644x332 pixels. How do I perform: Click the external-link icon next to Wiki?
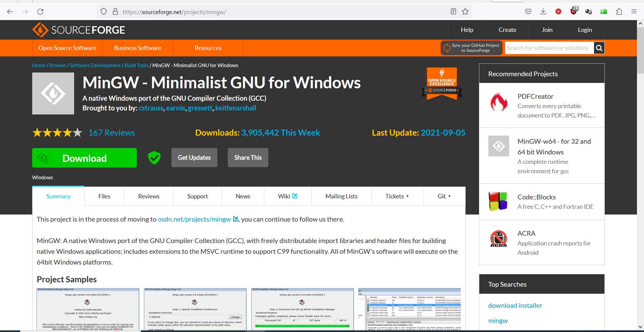pos(295,195)
